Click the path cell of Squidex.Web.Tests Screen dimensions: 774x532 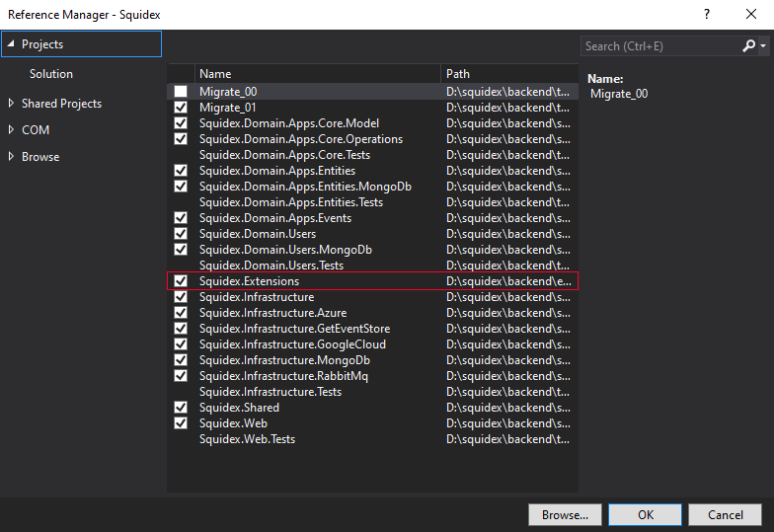507,438
